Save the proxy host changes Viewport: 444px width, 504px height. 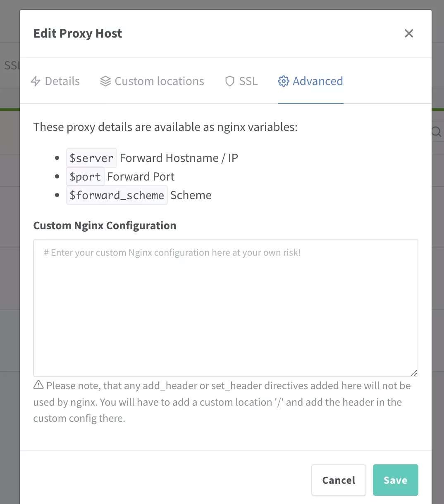(395, 480)
